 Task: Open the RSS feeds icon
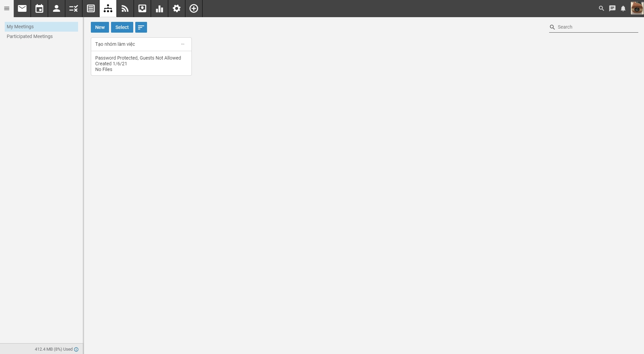click(125, 8)
